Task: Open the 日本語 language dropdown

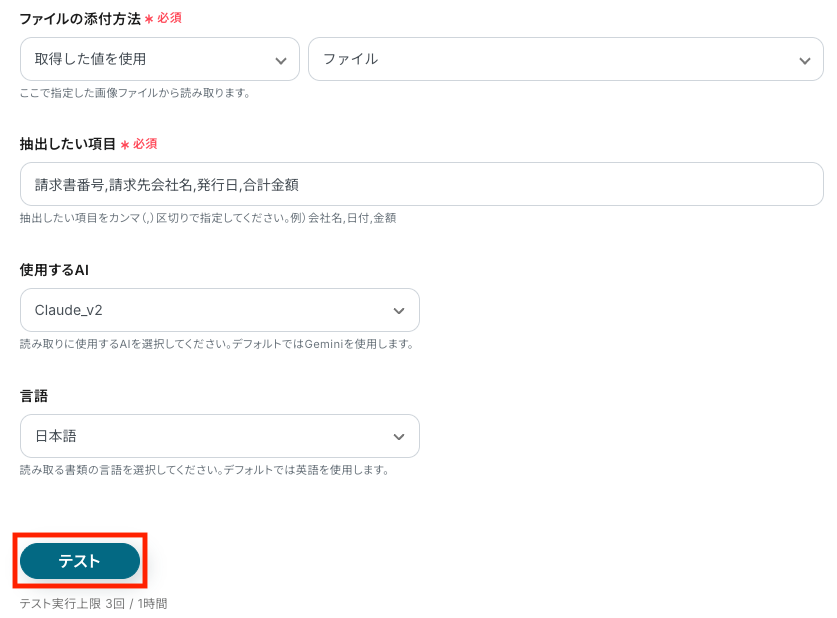Action: (x=219, y=436)
